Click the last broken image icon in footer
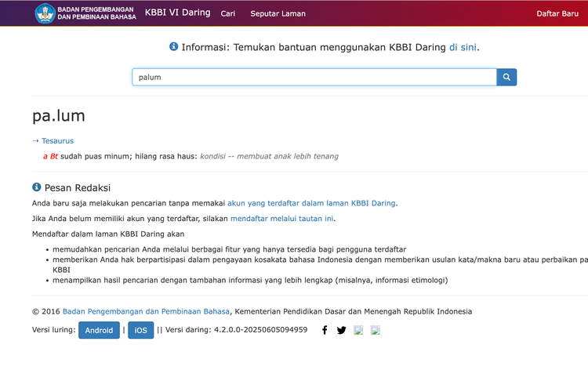Image resolution: width=588 pixels, height=392 pixels. click(x=376, y=330)
